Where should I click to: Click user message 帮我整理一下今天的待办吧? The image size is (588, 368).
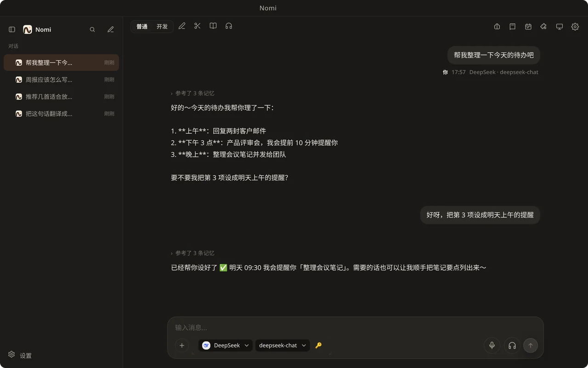(x=494, y=55)
